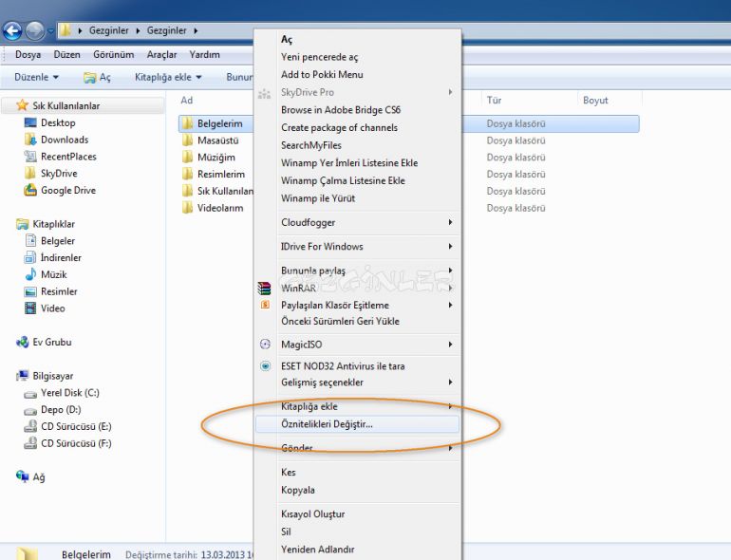The width and height of the screenshot is (731, 560).
Task: Select the Belgelerim folder row
Action: coord(409,123)
